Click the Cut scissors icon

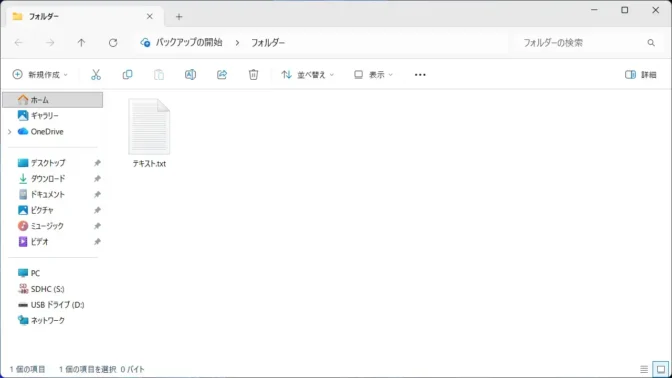click(x=96, y=75)
